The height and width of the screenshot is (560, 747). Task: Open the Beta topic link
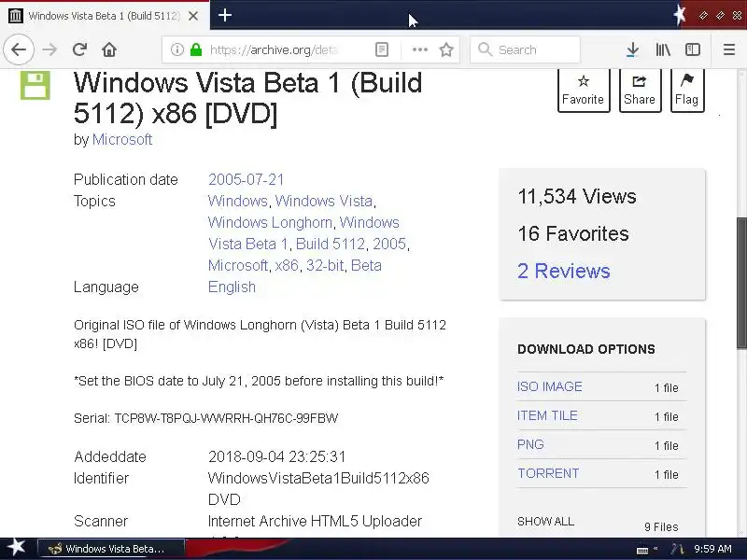366,265
